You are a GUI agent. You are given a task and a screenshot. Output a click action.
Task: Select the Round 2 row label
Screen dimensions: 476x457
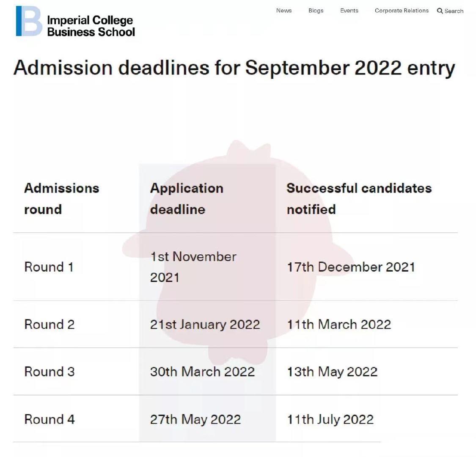click(x=49, y=325)
